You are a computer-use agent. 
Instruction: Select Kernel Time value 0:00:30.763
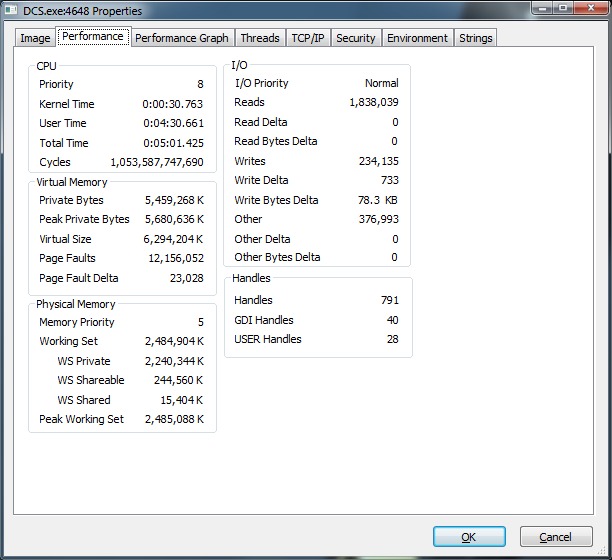click(x=173, y=104)
